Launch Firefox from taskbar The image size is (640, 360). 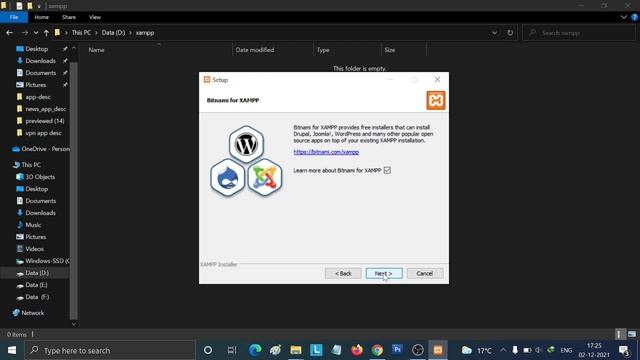357,350
